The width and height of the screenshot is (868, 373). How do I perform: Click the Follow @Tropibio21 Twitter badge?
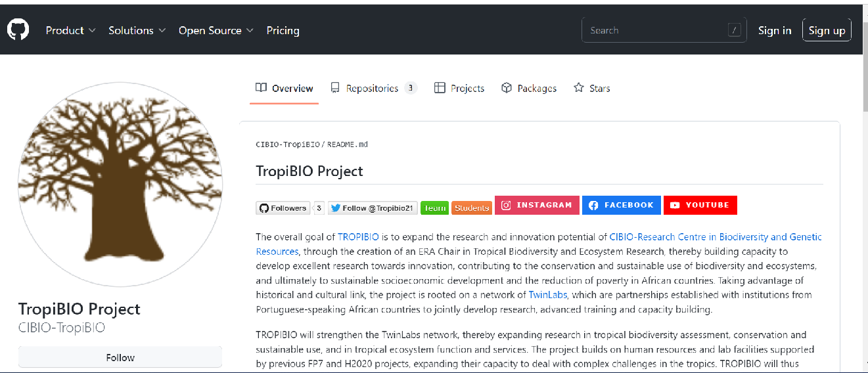coord(373,208)
